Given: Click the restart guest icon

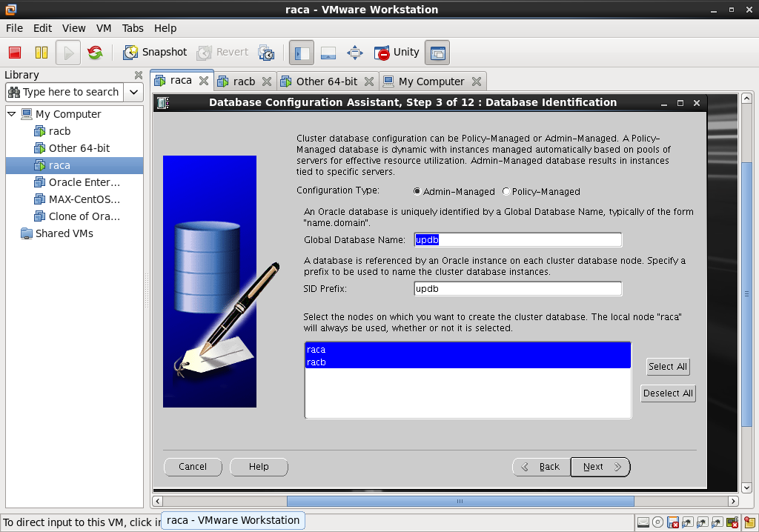Looking at the screenshot, I should click(x=95, y=53).
